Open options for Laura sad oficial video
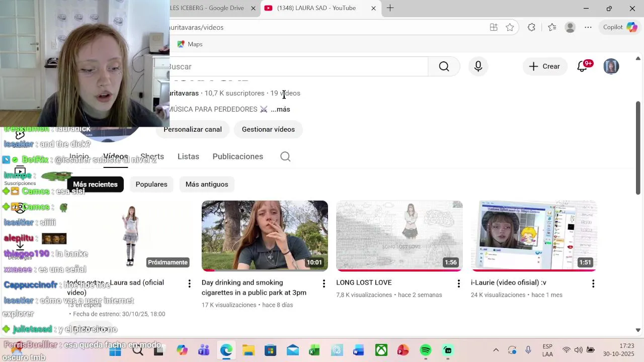644x362 pixels. 189,284
